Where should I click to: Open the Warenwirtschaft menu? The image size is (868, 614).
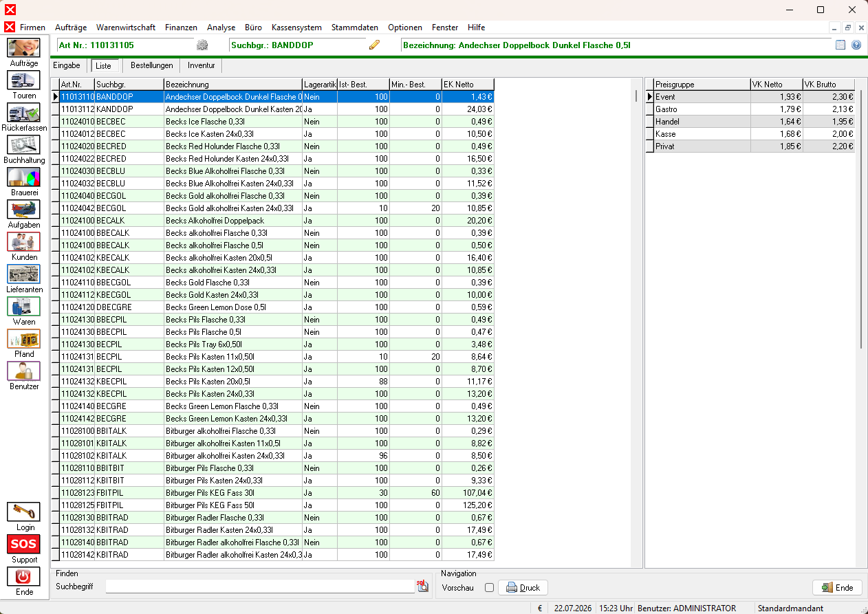tap(126, 28)
